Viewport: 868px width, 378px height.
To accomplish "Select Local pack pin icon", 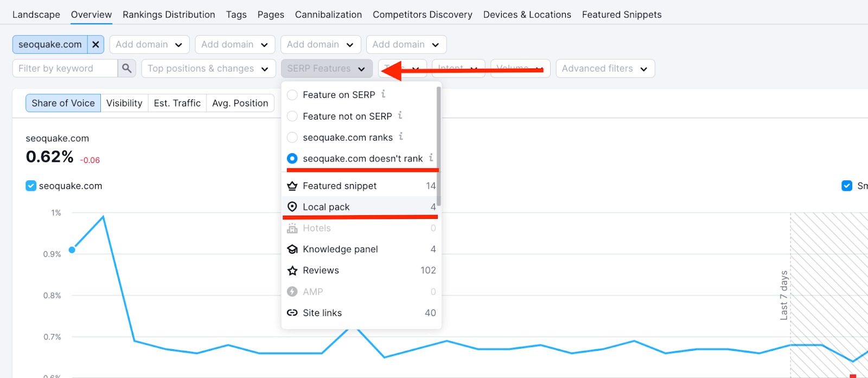I will coord(292,207).
